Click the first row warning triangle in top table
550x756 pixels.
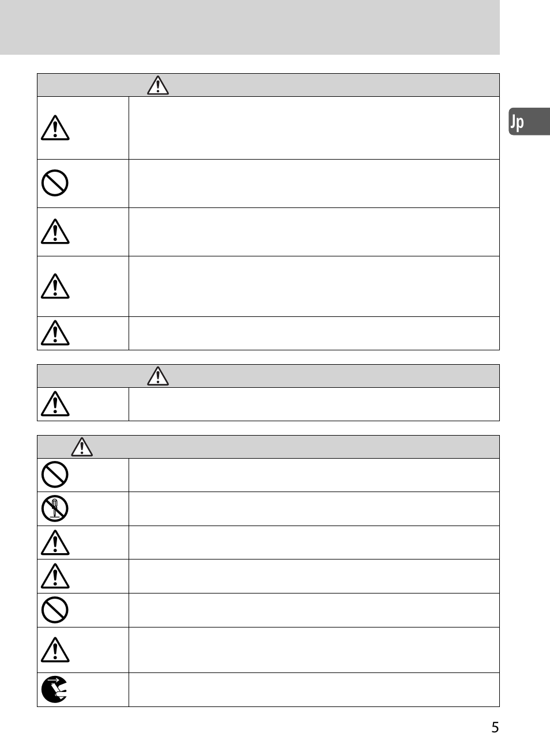[x=55, y=128]
